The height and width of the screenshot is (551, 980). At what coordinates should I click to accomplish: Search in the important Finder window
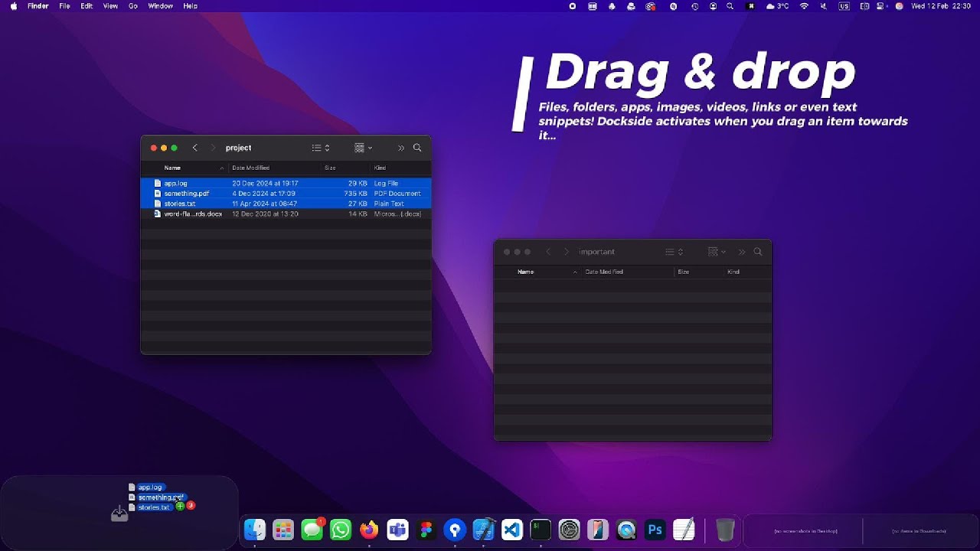pos(758,252)
